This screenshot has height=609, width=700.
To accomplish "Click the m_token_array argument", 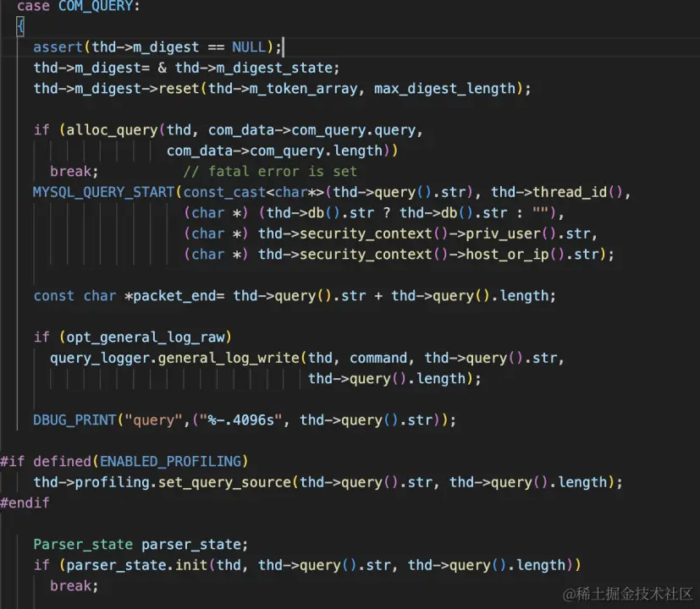I will coord(304,88).
